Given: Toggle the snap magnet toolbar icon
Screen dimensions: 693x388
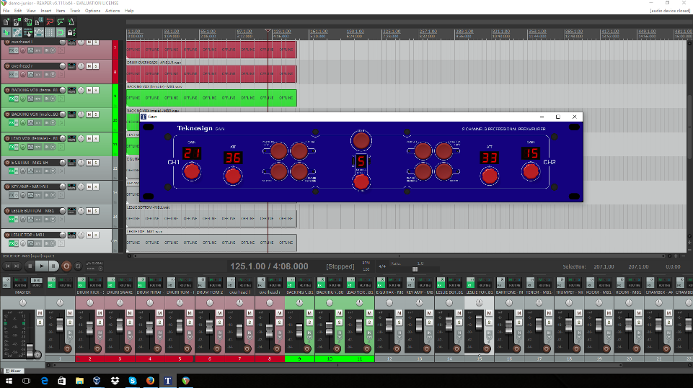Looking at the screenshot, I should 39,32.
